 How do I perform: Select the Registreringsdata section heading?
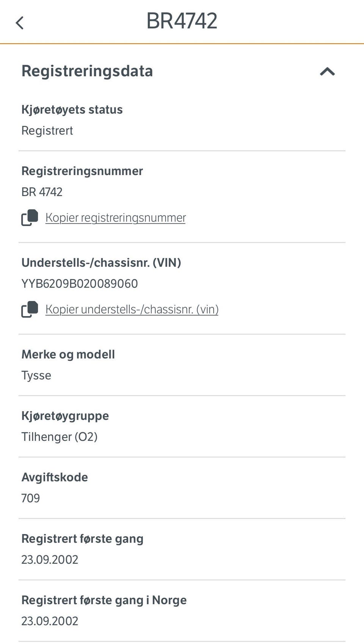(87, 71)
